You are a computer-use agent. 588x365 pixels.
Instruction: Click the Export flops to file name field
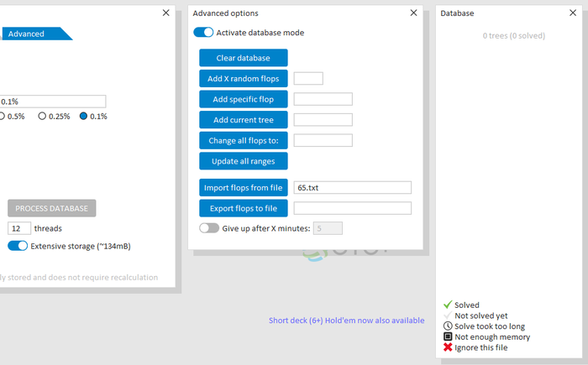click(353, 208)
